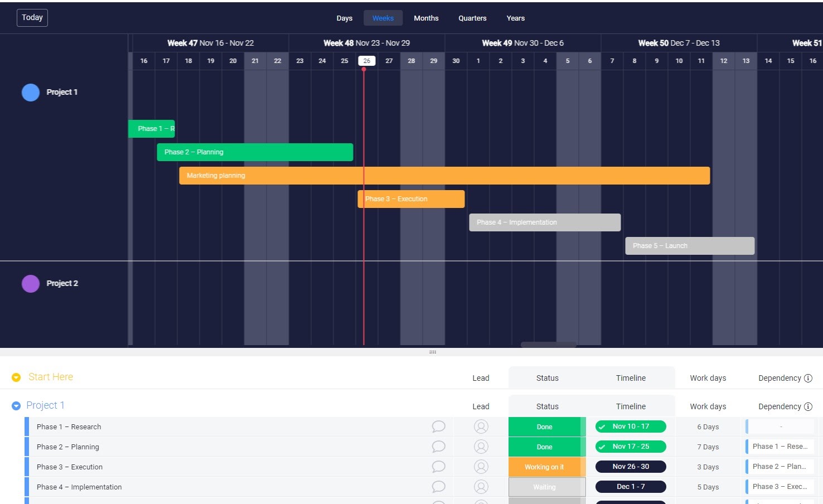The width and height of the screenshot is (823, 504).
Task: Click the red today marker on date 26
Action: pos(364,69)
